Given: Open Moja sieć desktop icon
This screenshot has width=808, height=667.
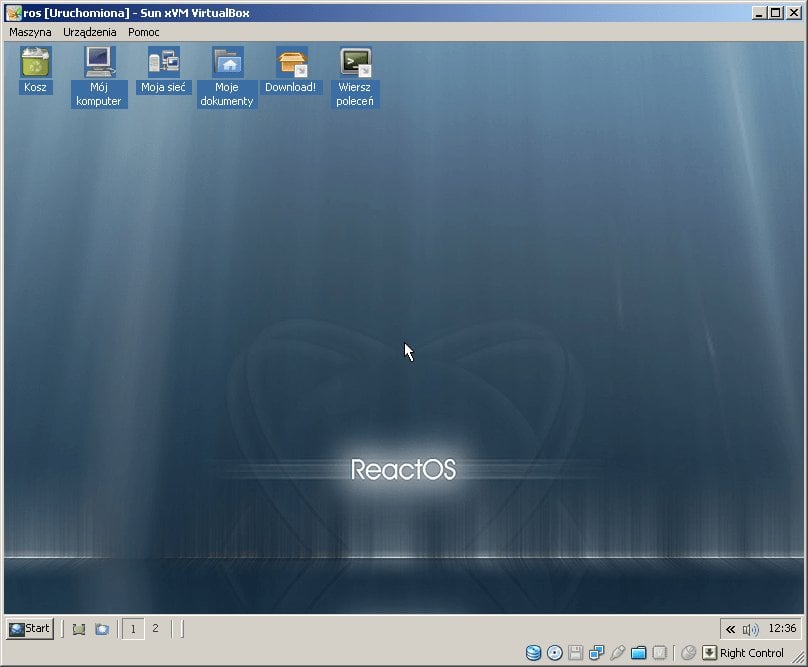Looking at the screenshot, I should (x=162, y=62).
